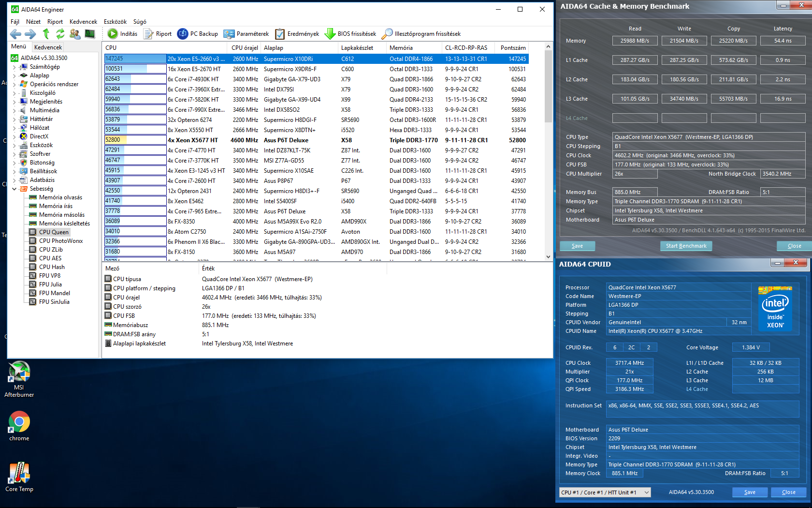Click the PC Backup toolbar item

(198, 34)
